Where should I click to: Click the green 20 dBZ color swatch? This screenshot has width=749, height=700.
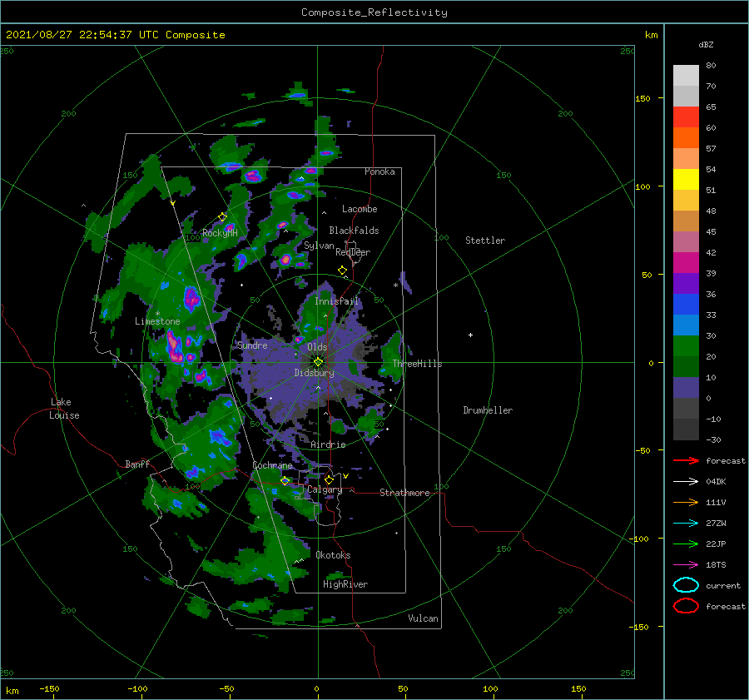[686, 346]
